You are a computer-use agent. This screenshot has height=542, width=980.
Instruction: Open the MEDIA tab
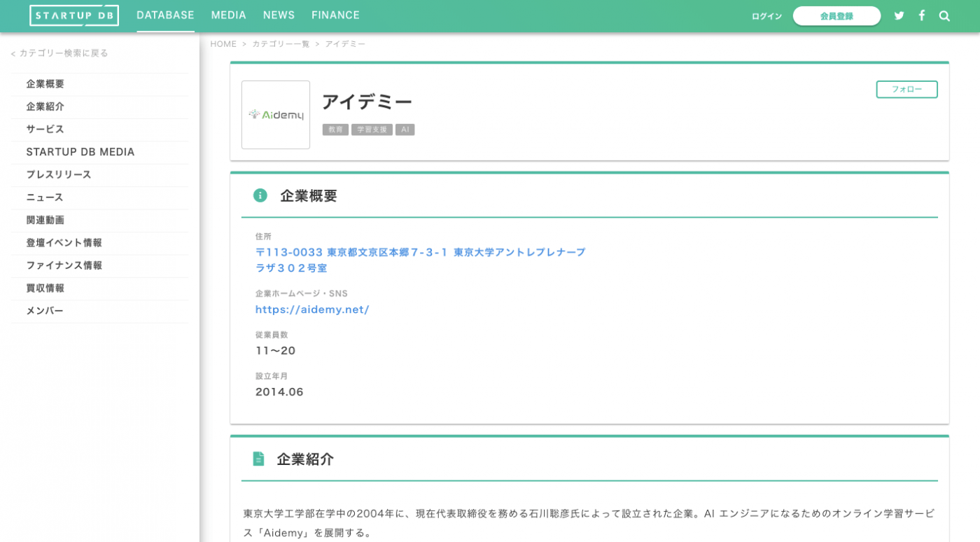pos(229,15)
